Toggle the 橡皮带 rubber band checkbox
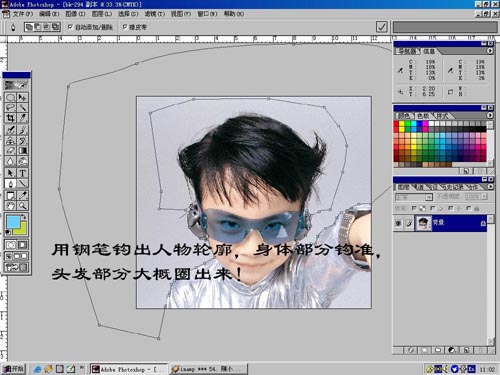 125,27
